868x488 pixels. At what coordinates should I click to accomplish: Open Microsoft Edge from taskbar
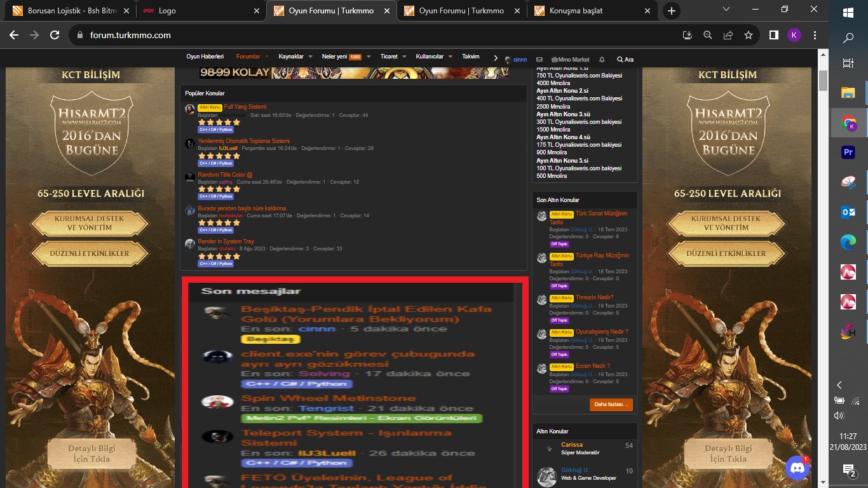[848, 241]
